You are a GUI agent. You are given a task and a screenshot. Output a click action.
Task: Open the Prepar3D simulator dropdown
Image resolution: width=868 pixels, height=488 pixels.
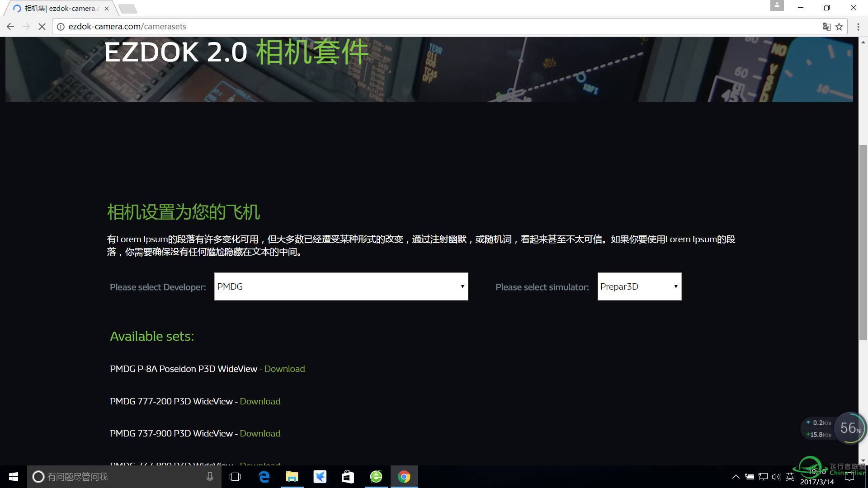[639, 286]
